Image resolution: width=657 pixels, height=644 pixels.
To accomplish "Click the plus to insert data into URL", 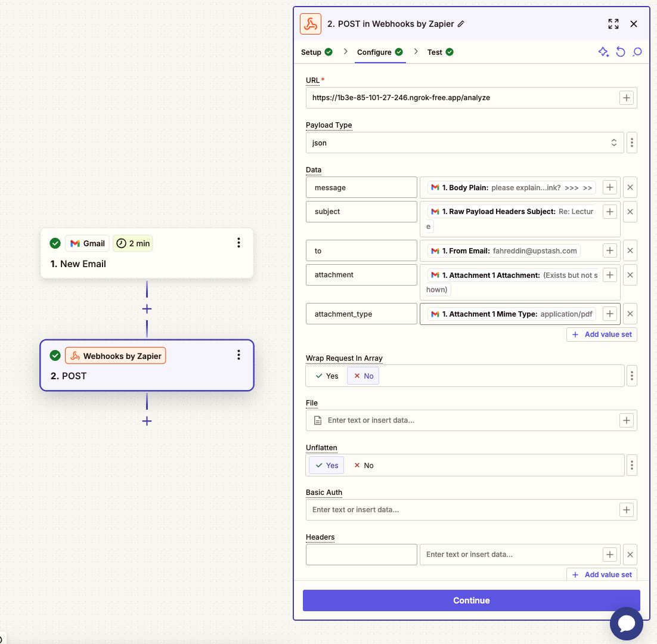I will [x=626, y=97].
